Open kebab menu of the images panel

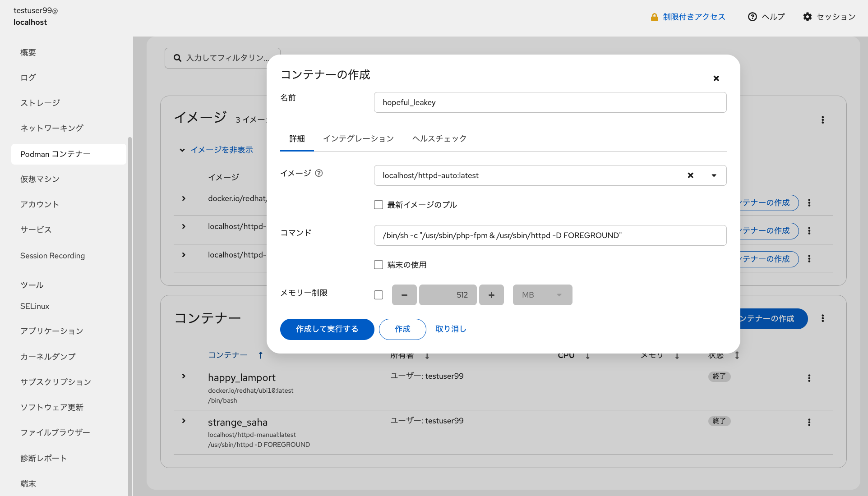click(x=822, y=120)
